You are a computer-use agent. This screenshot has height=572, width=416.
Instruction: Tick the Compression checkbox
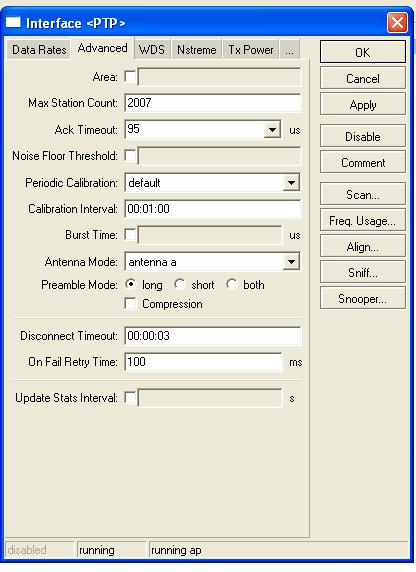point(130,304)
